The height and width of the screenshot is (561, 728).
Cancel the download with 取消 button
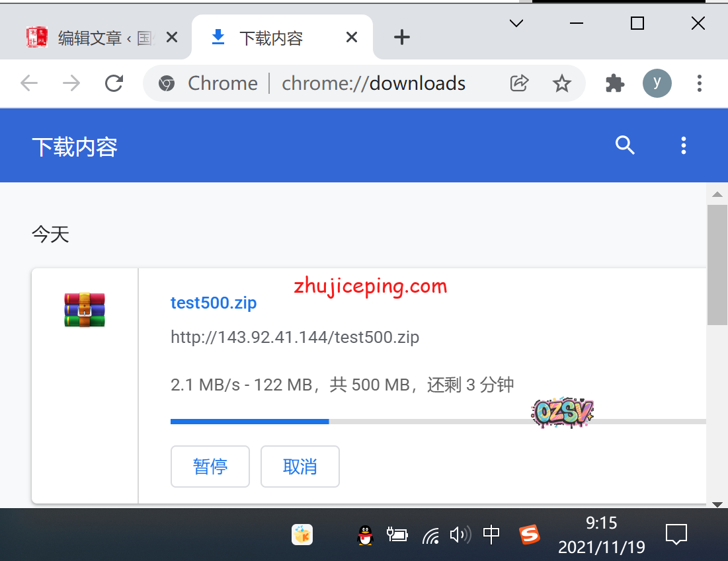(300, 467)
